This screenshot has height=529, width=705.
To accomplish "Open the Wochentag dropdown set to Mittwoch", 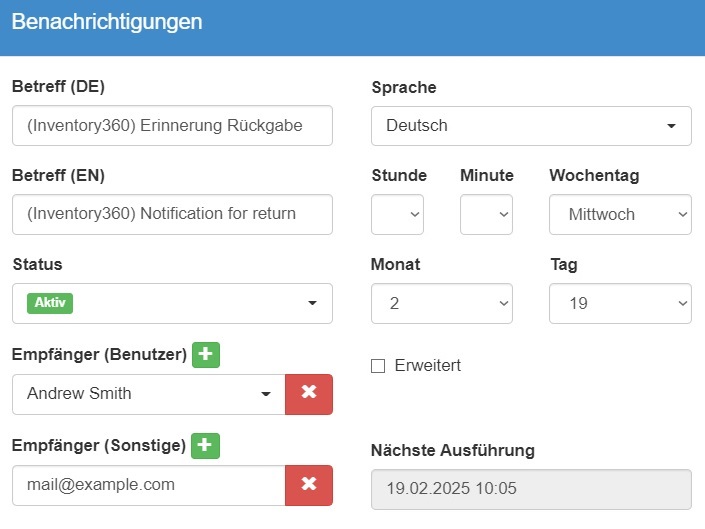I will [620, 215].
